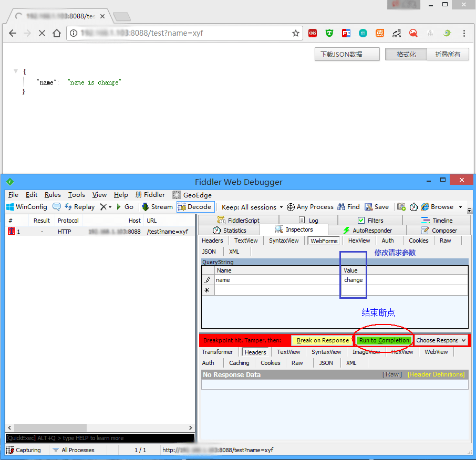Image resolution: width=476 pixels, height=460 pixels.
Task: Open the CORS extension icon
Action: (x=313, y=33)
